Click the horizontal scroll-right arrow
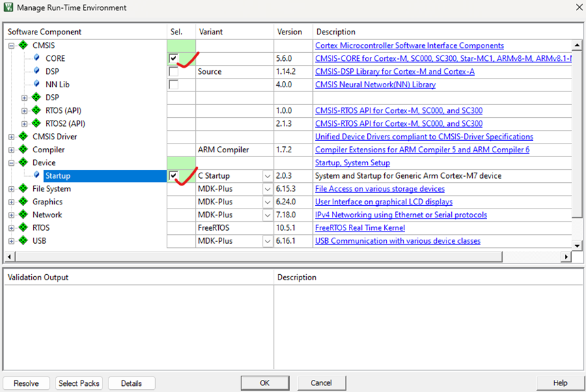 click(x=566, y=257)
